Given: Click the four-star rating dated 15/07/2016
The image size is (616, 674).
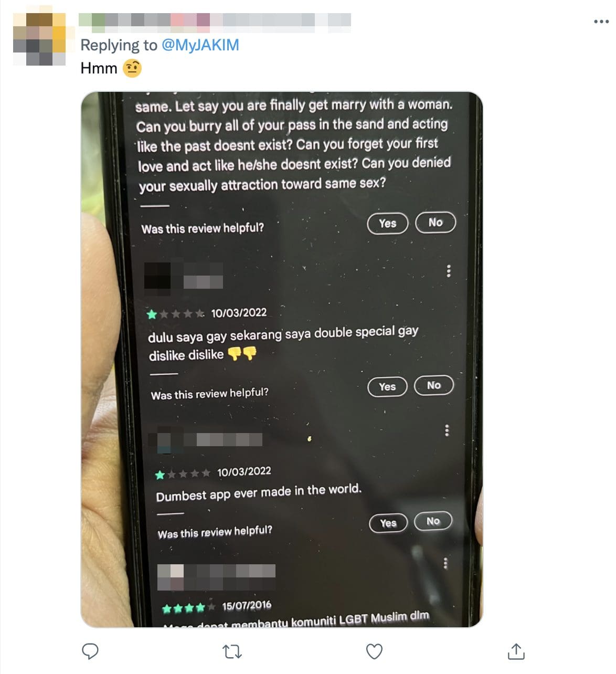Looking at the screenshot, I should pos(189,608).
